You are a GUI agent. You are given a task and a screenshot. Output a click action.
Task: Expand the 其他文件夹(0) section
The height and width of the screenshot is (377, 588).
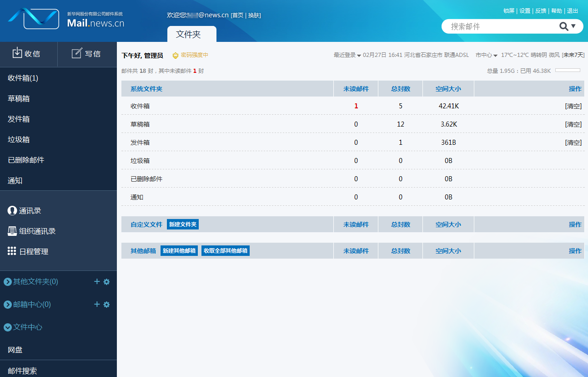pos(8,282)
